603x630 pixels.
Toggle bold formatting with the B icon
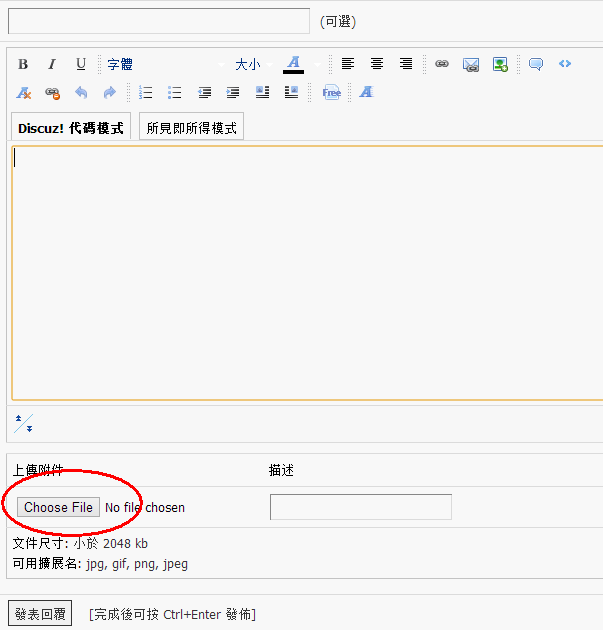click(23, 64)
